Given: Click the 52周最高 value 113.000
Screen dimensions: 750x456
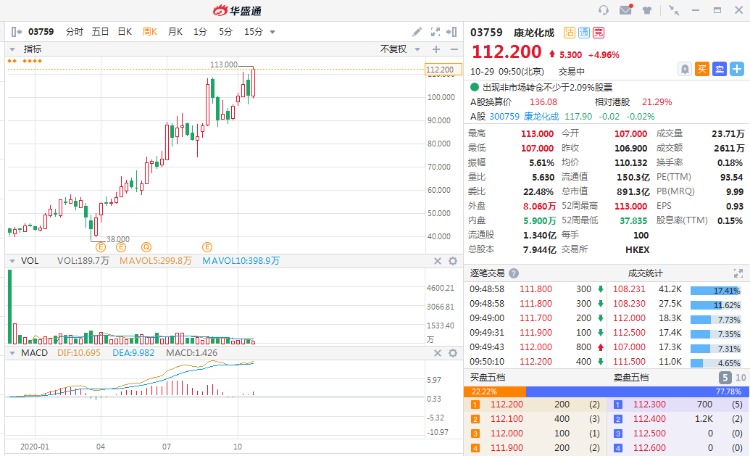Looking at the screenshot, I should pyautogui.click(x=630, y=206).
